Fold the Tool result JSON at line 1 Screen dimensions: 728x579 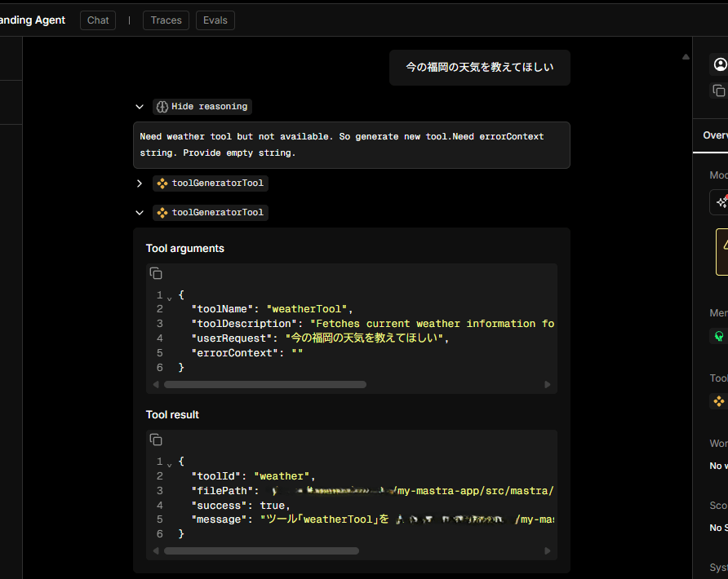(x=170, y=462)
